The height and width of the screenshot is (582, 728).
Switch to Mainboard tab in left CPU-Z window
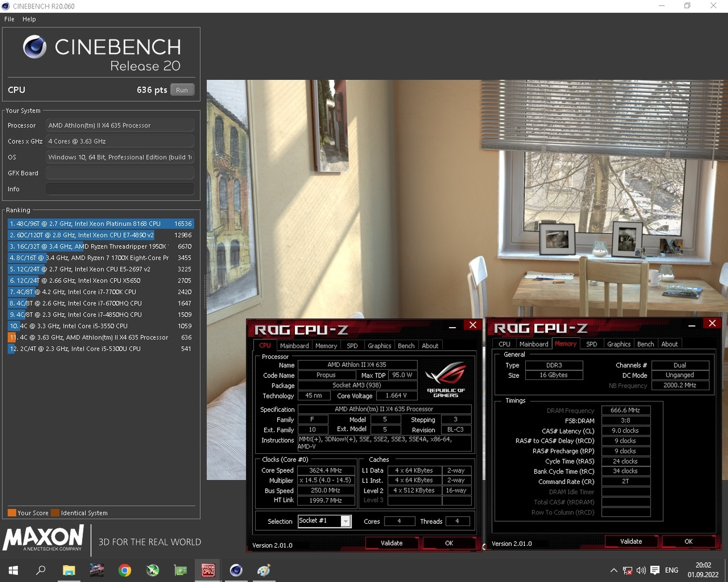(x=294, y=346)
